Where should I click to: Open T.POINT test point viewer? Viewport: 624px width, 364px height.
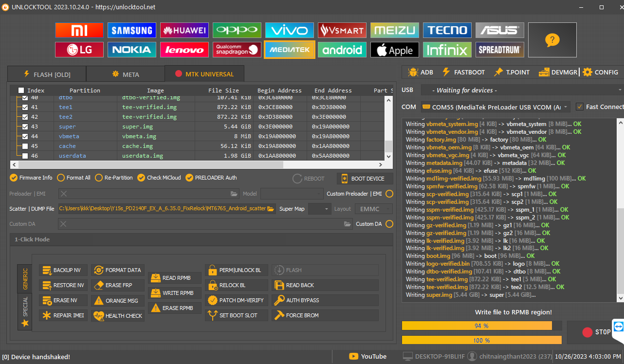(x=512, y=72)
